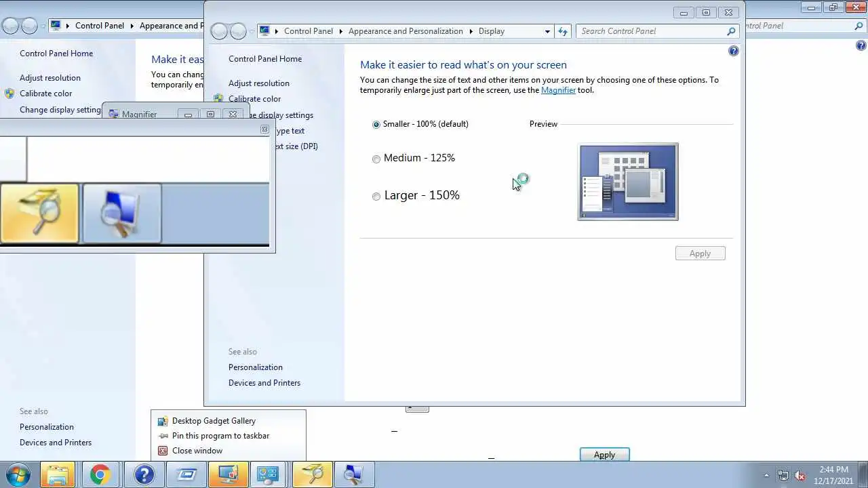The height and width of the screenshot is (488, 868).
Task: Open Windows Explorer from taskbar
Action: pos(58,474)
